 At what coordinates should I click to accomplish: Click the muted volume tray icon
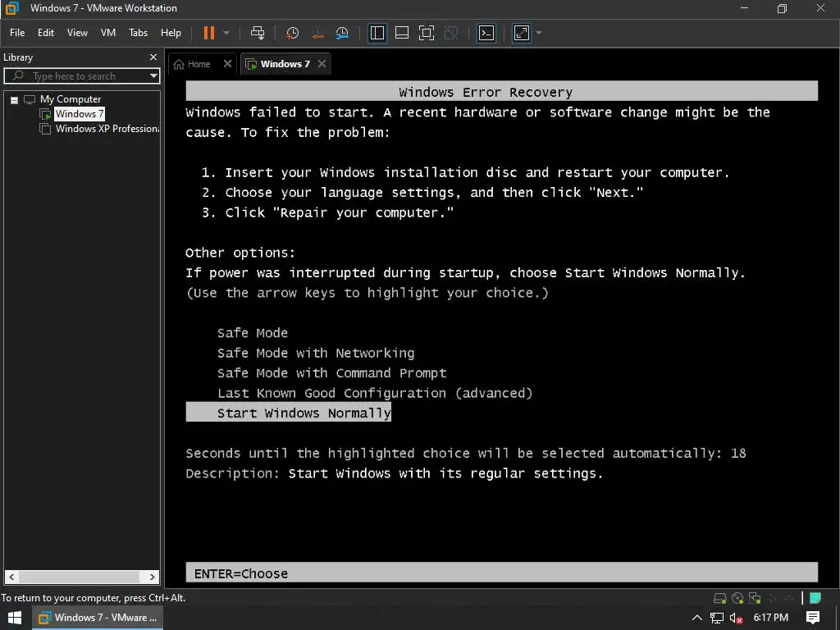tap(736, 618)
